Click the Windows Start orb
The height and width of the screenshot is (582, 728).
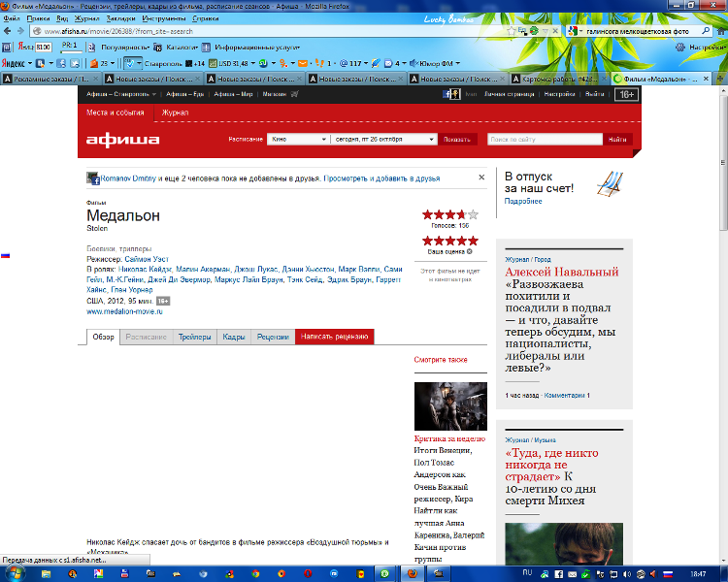pyautogui.click(x=14, y=573)
